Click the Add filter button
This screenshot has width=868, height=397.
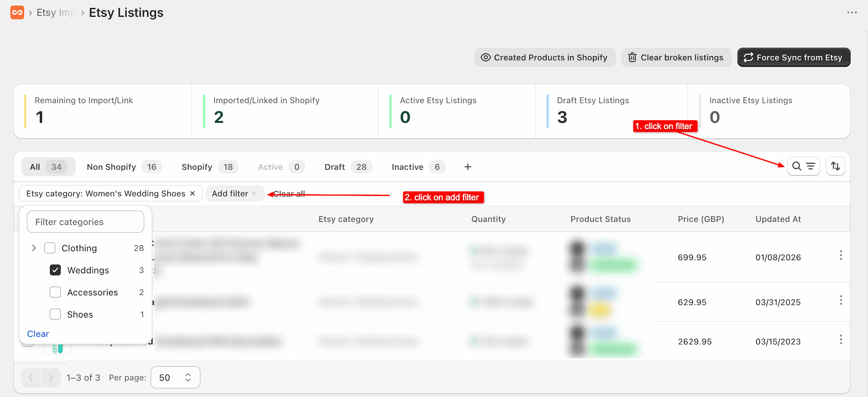pyautogui.click(x=235, y=193)
